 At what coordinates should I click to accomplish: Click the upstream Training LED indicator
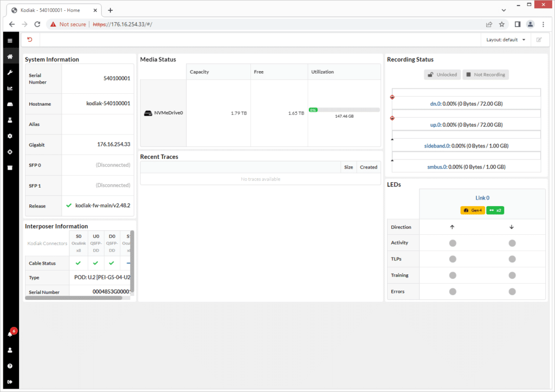453,275
